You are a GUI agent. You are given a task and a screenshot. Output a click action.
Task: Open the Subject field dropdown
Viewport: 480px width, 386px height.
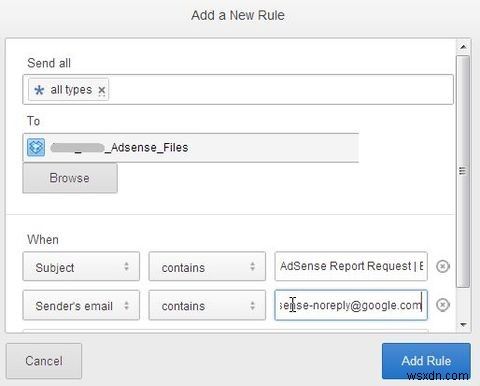click(x=81, y=266)
